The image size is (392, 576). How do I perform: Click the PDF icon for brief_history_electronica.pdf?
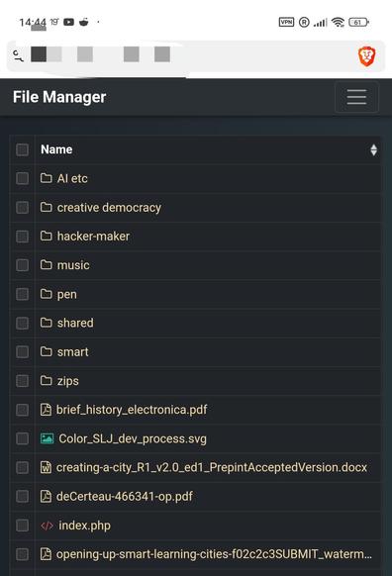click(x=46, y=410)
